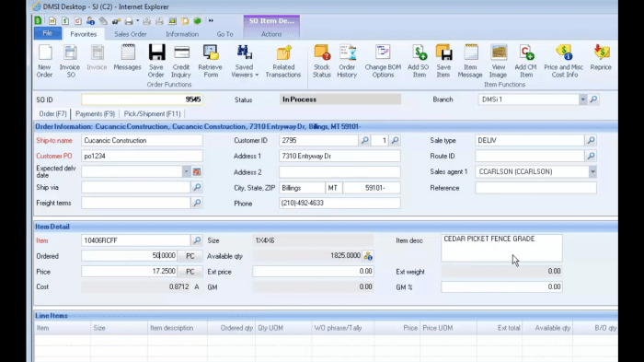The image size is (644, 362).
Task: Click the Ship via lookup magnifier
Action: click(x=197, y=187)
